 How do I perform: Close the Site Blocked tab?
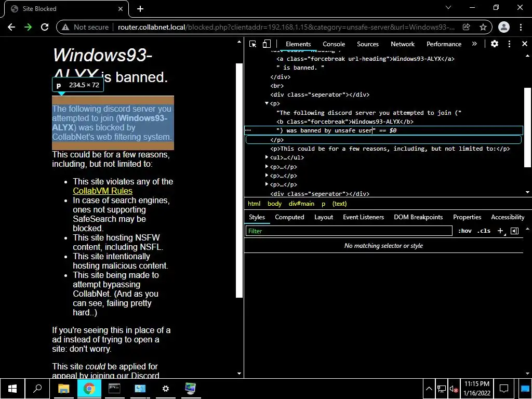tap(121, 9)
